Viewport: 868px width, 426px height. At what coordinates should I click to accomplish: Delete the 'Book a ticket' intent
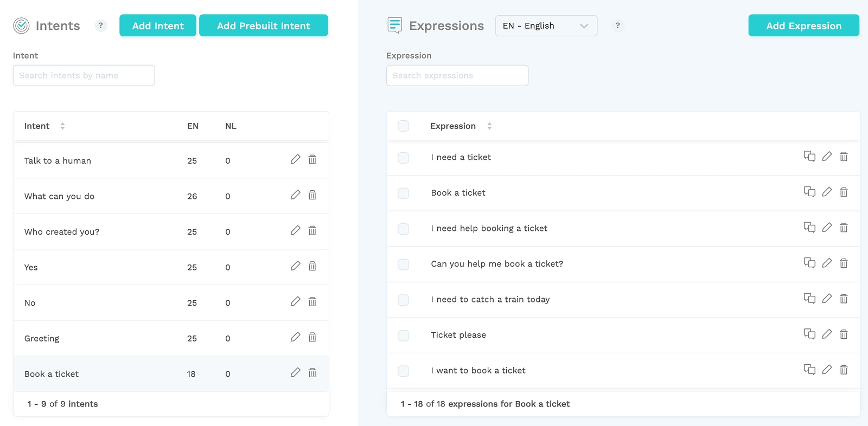pyautogui.click(x=312, y=373)
